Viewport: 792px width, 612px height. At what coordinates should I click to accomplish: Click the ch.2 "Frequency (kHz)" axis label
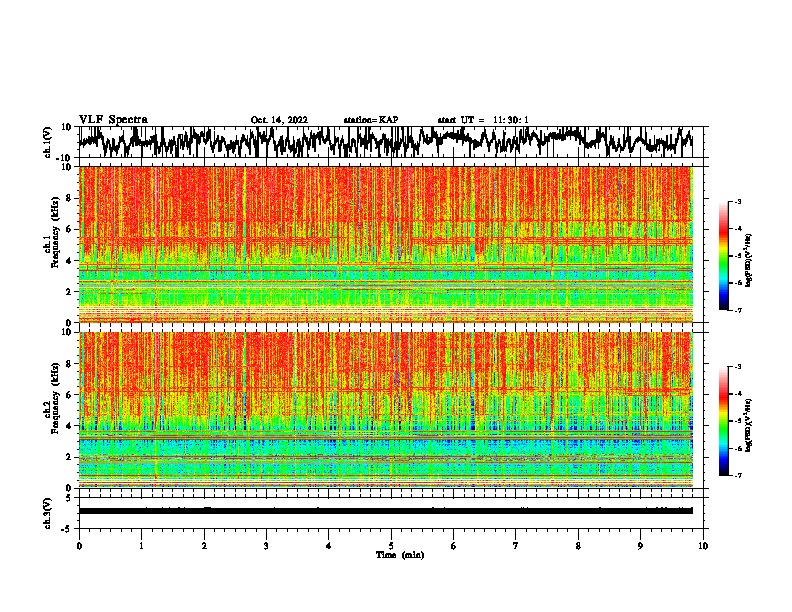55,398
